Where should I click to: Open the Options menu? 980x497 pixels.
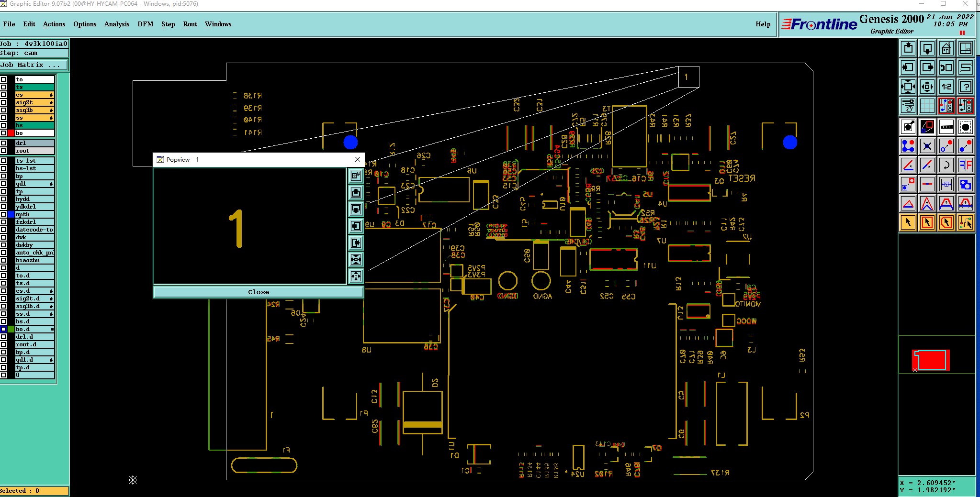[85, 24]
